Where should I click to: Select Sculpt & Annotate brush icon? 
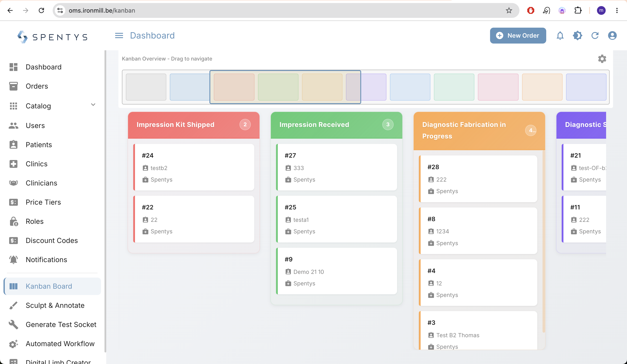[13, 305]
